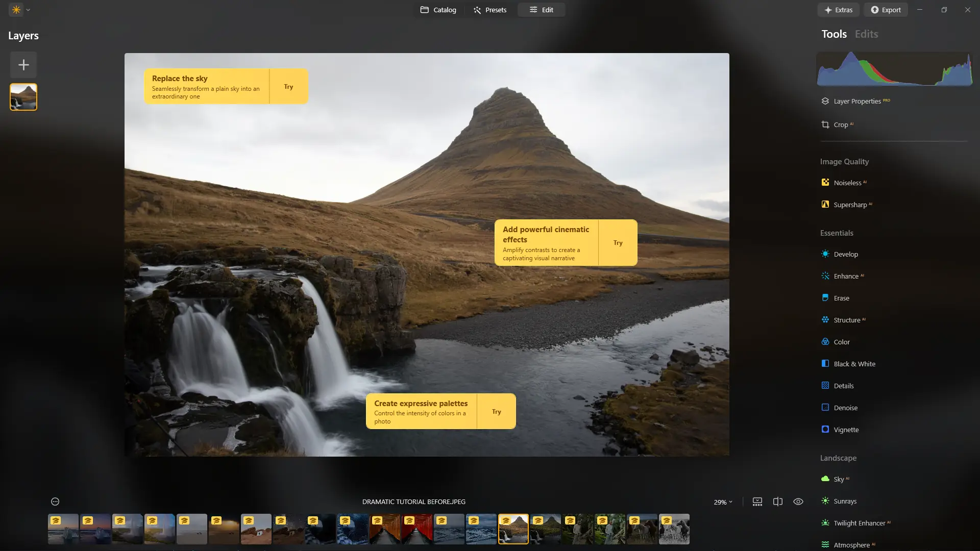Switch to the Catalog tab
Screen dimensions: 980x551
(438, 10)
